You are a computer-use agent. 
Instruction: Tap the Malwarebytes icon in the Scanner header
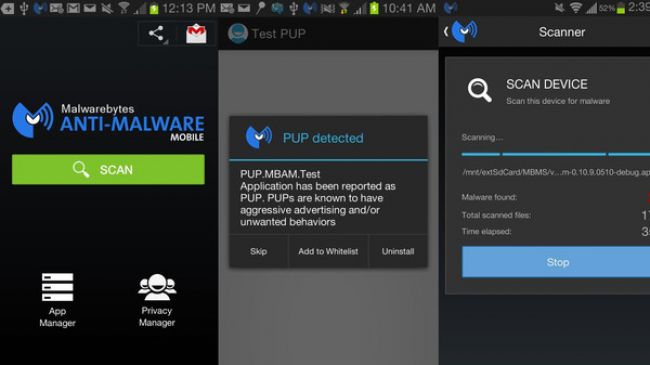click(x=464, y=31)
